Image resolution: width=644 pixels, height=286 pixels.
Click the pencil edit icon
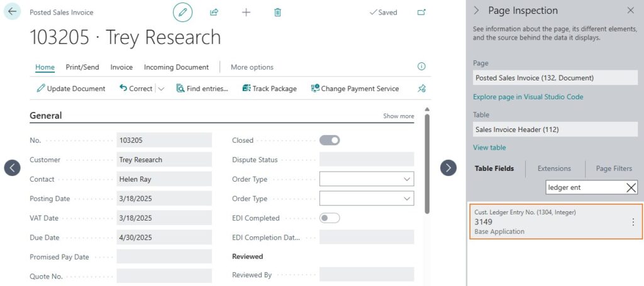[183, 12]
